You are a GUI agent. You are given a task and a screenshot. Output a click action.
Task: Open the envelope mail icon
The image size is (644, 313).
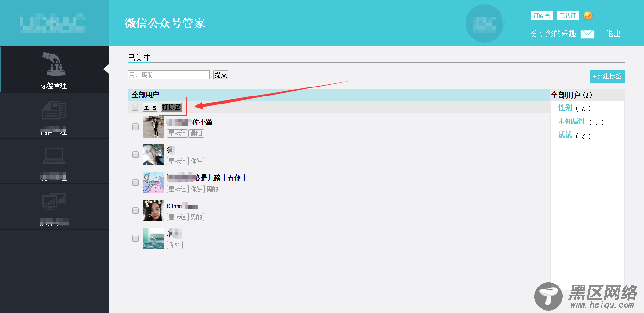(x=587, y=34)
